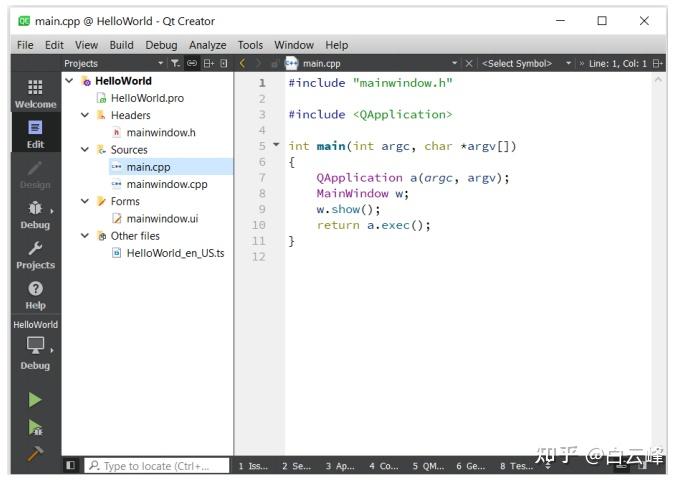Collapse the Other files folder
This screenshot has height=484, width=682.
[85, 235]
